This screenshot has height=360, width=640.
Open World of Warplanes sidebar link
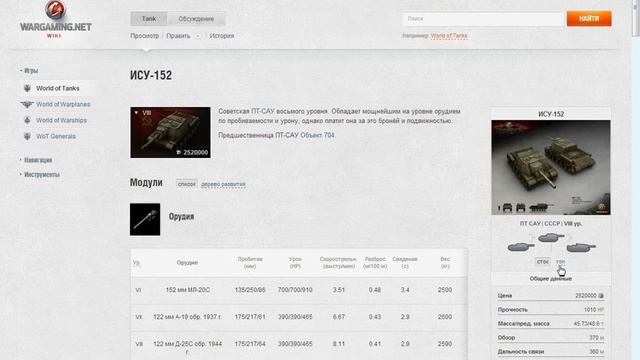[63, 104]
